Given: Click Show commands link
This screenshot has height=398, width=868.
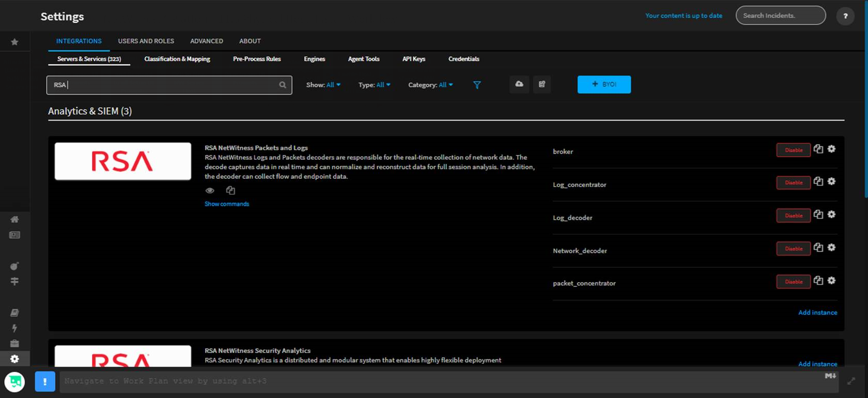Looking at the screenshot, I should pyautogui.click(x=227, y=204).
